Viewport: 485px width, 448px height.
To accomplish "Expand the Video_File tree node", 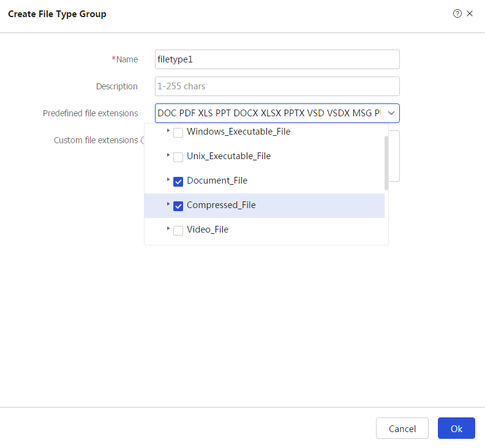I will click(168, 228).
